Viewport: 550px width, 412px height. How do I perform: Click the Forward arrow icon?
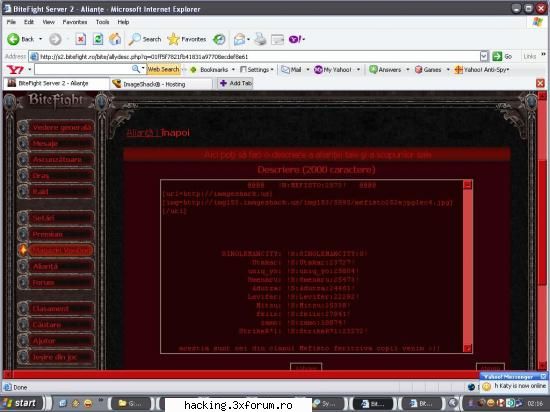55,39
